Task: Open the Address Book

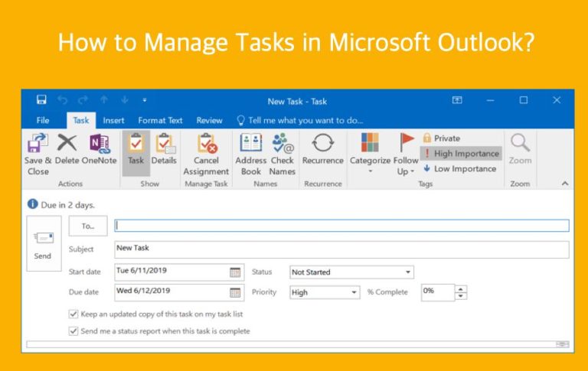Action: (x=250, y=145)
